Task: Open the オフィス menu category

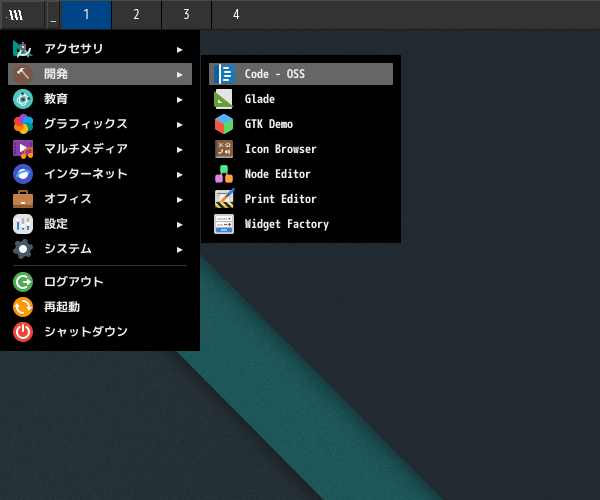Action: (68, 199)
